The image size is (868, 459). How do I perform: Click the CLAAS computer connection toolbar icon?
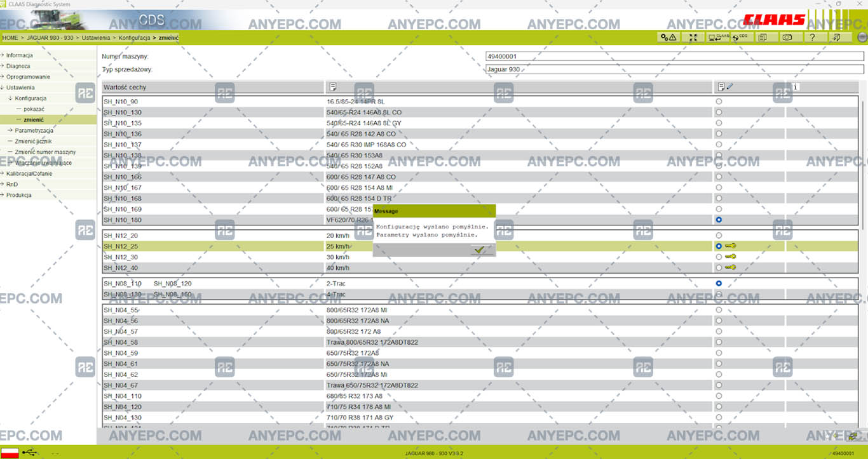(x=718, y=37)
